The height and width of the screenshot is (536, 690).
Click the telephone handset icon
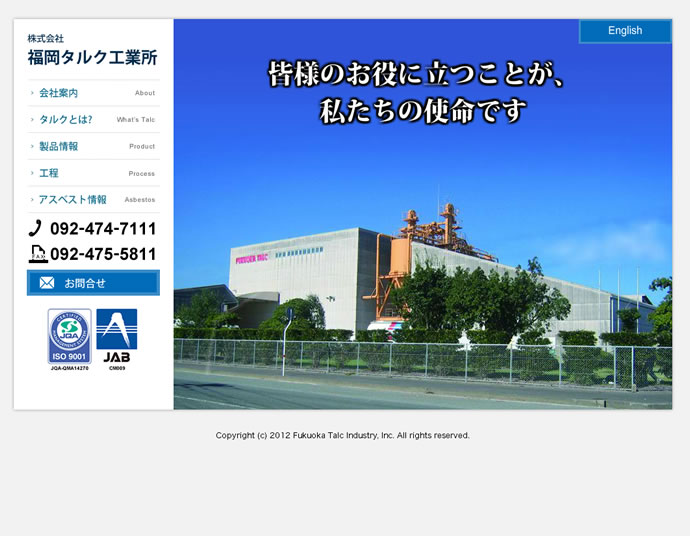[35, 228]
